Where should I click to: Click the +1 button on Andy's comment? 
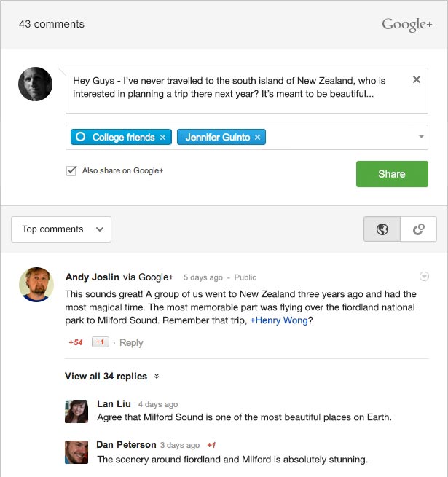pyautogui.click(x=100, y=342)
